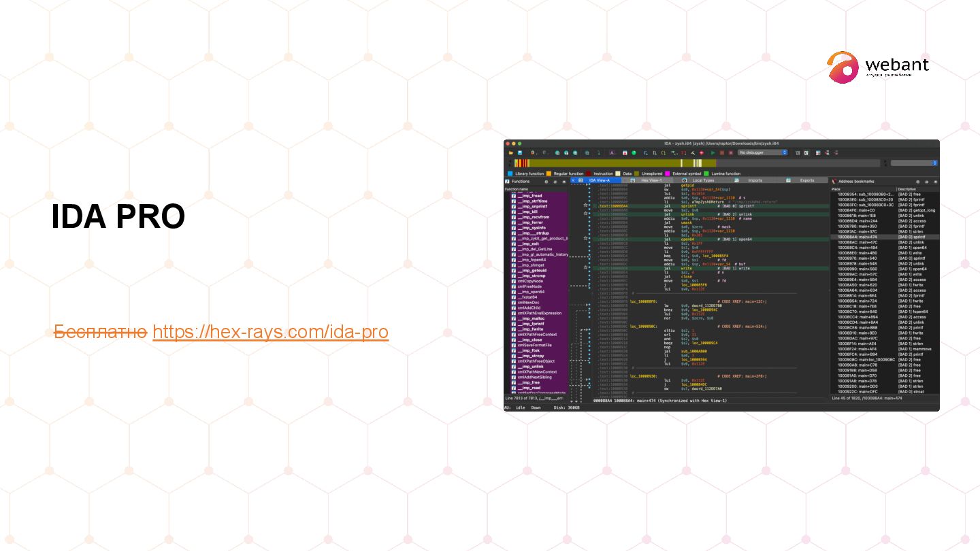This screenshot has height=551, width=980.
Task: Select __imp_fread in the Functions list
Action: pos(539,196)
